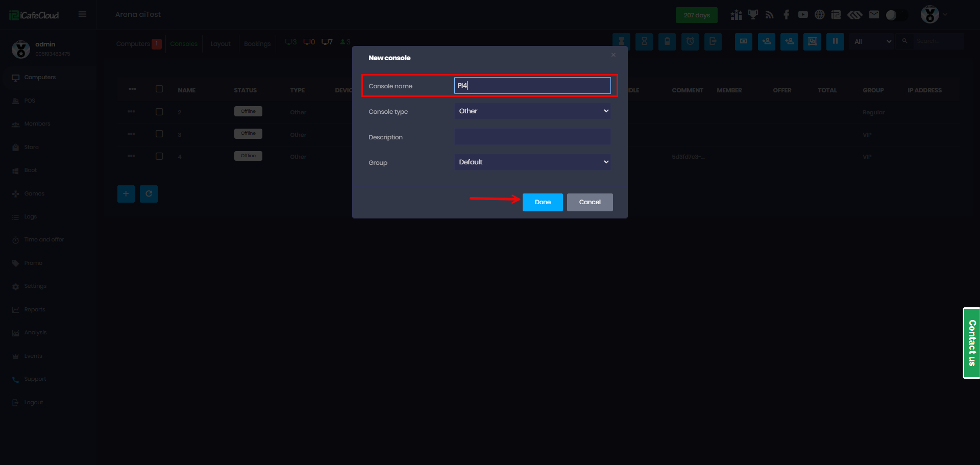Switch to the Bookings tab
980x465 pixels.
tap(257, 44)
